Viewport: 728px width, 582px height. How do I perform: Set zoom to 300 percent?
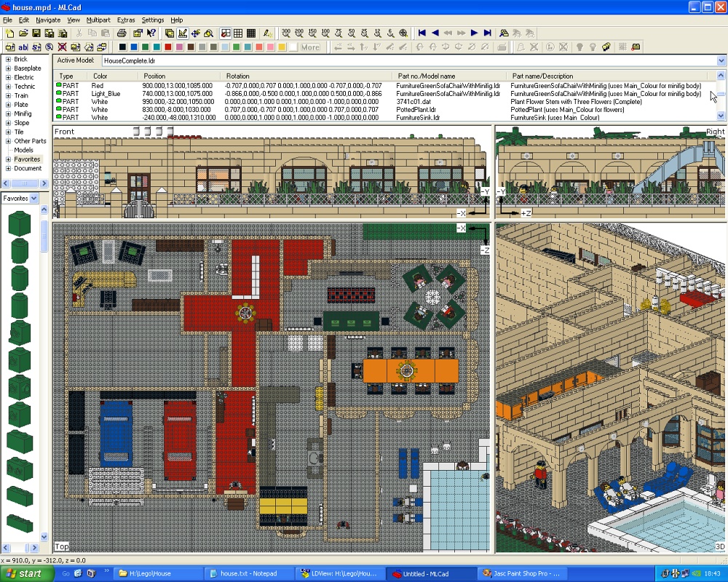(x=286, y=33)
